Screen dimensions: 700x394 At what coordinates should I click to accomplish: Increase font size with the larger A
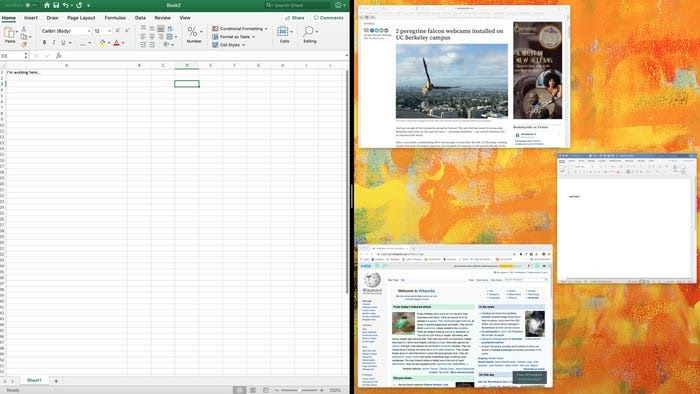point(118,31)
